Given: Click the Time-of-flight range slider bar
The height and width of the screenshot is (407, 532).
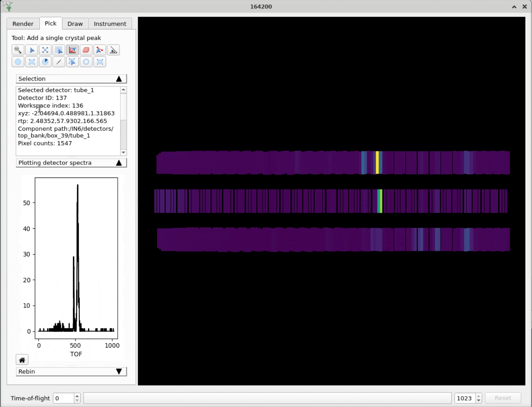Looking at the screenshot, I should (267, 398).
